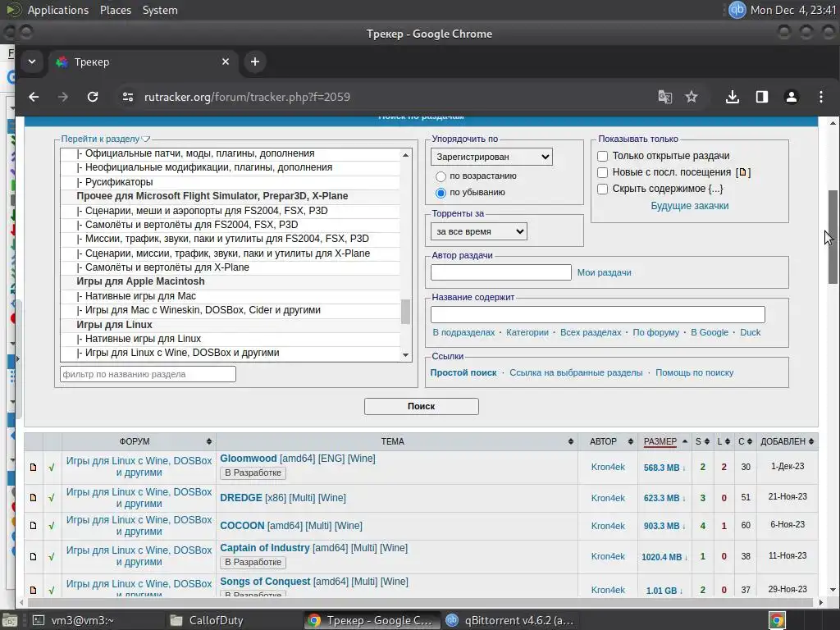Click фильтр по названию раздела field

[x=148, y=374]
